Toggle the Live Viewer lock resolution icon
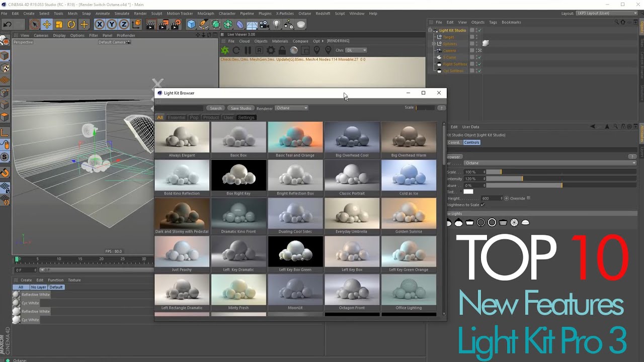The width and height of the screenshot is (644, 362). (282, 50)
